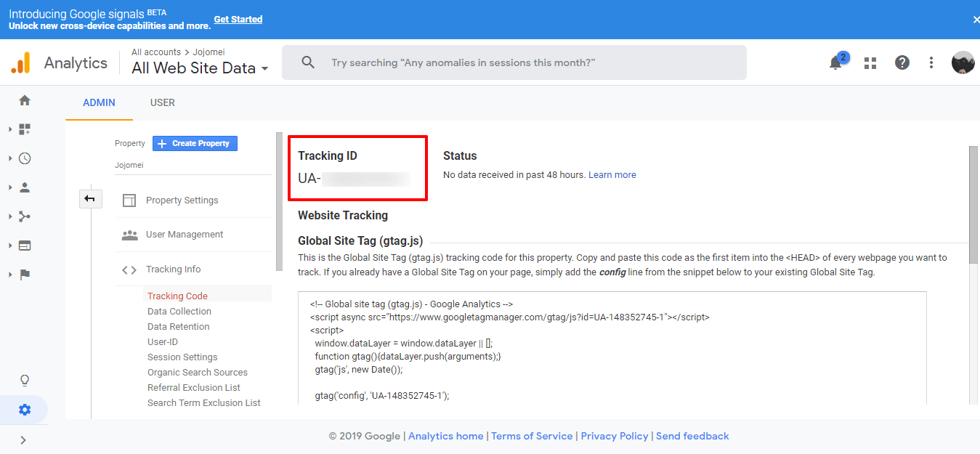The height and width of the screenshot is (454, 980).
Task: Expand the Audience section arrow
Action: coord(10,187)
